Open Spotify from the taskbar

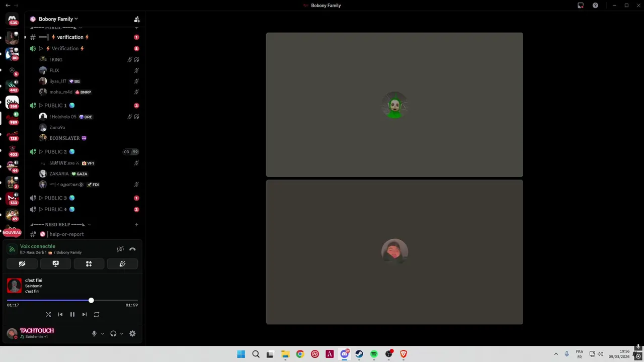(374, 354)
